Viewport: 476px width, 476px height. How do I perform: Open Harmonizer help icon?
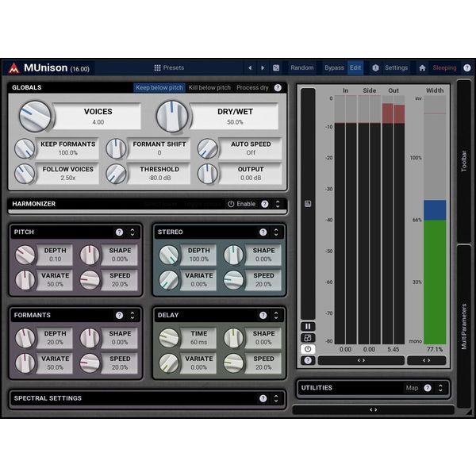point(265,204)
